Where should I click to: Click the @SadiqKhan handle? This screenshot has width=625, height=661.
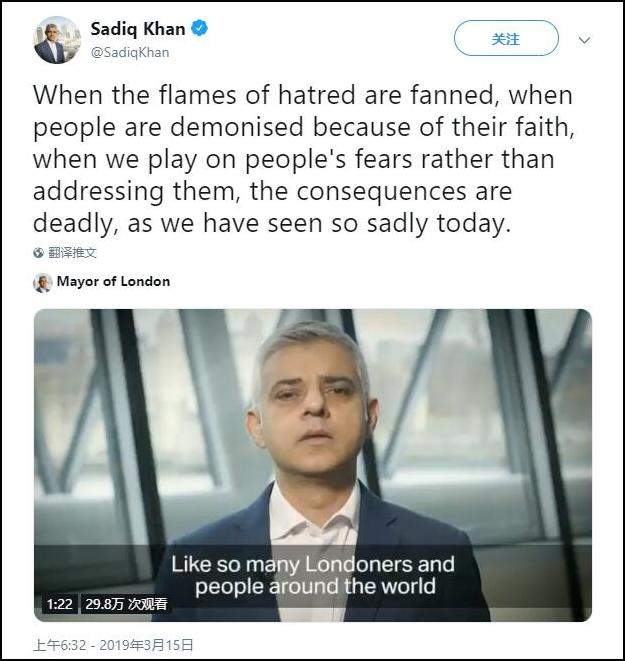coord(128,52)
